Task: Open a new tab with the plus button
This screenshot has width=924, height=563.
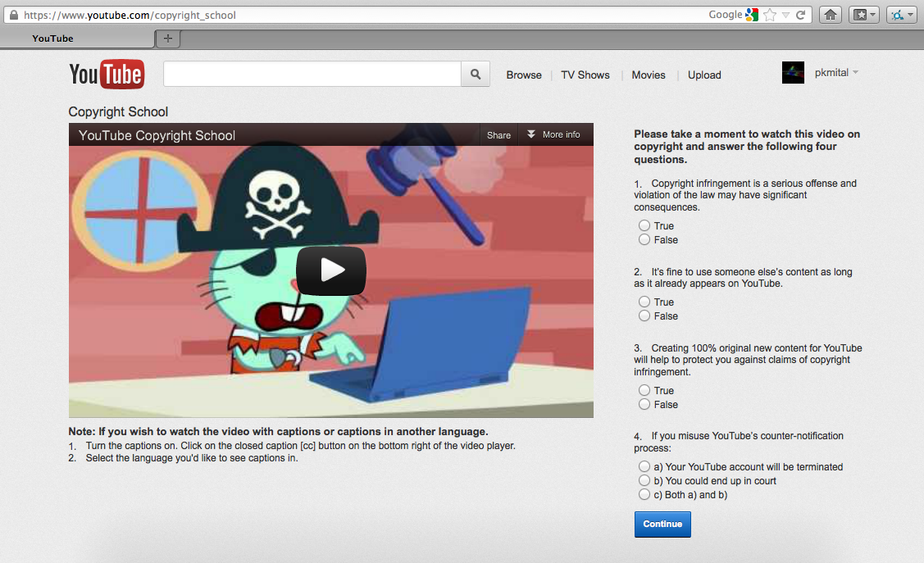Action: (168, 39)
